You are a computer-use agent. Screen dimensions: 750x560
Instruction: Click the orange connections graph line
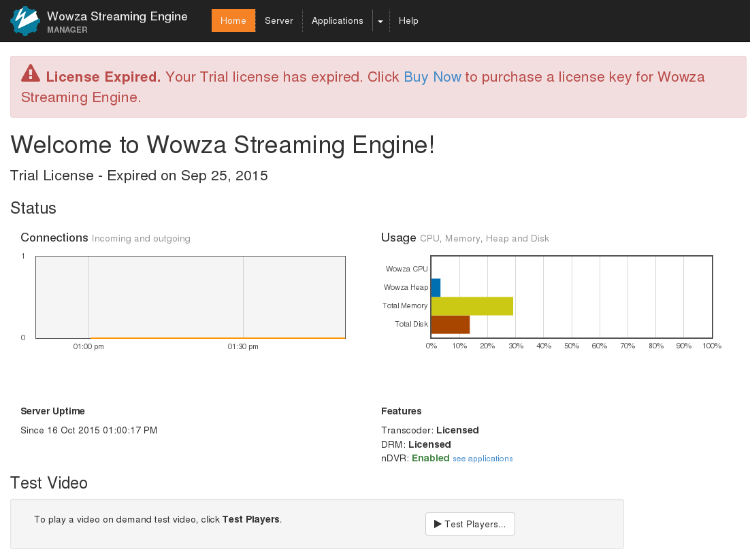click(218, 337)
